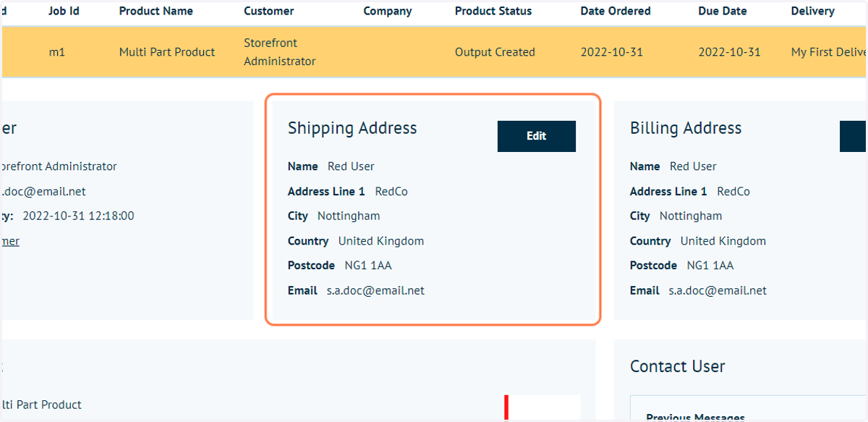Click the Company column header

tap(388, 11)
